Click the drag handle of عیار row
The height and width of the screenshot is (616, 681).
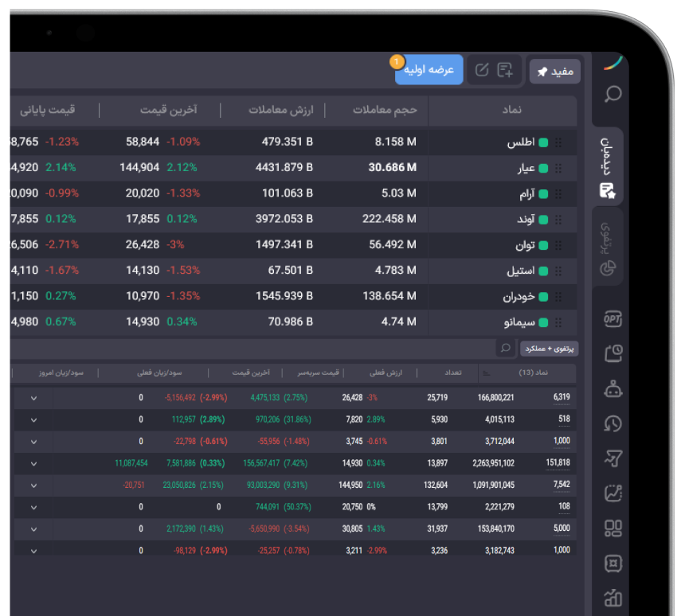[x=558, y=168]
